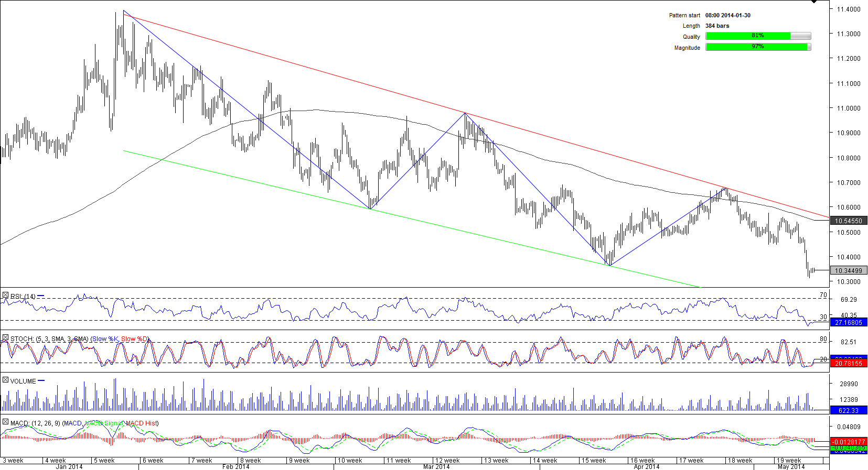Select the 384 bars length value

(717, 26)
